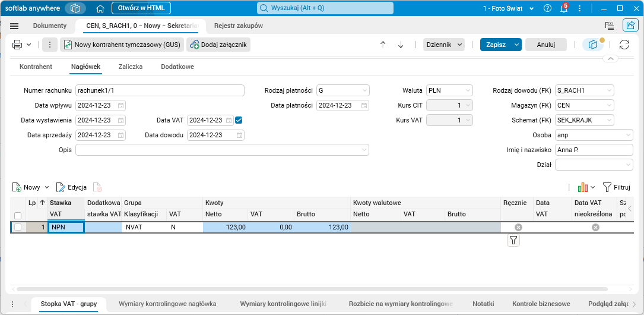Image resolution: width=644 pixels, height=315 pixels.
Task: Open the help question mark icon
Action: pyautogui.click(x=547, y=8)
